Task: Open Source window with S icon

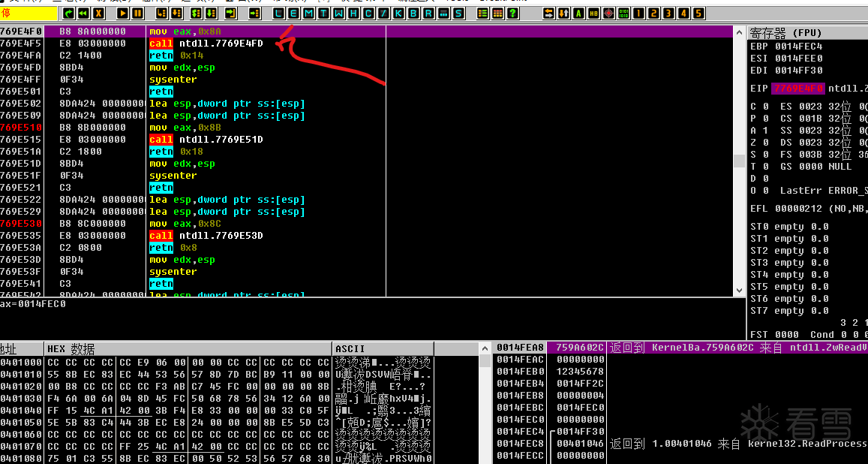Action: (458, 13)
